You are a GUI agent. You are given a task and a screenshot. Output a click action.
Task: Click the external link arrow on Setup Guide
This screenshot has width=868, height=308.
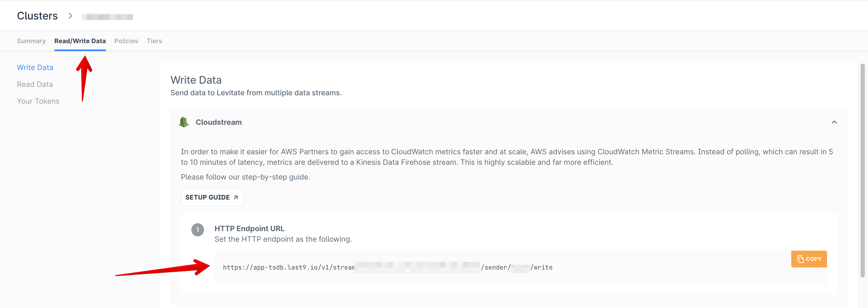click(236, 197)
